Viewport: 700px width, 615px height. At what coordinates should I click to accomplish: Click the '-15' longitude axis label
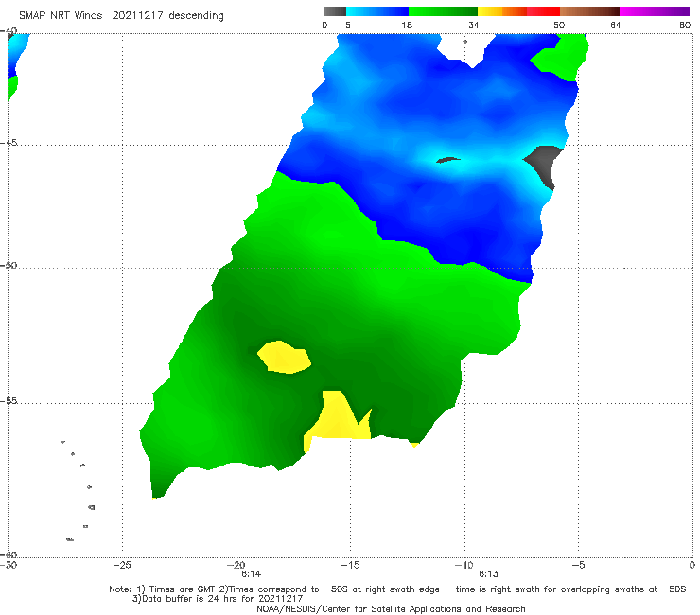[350, 565]
